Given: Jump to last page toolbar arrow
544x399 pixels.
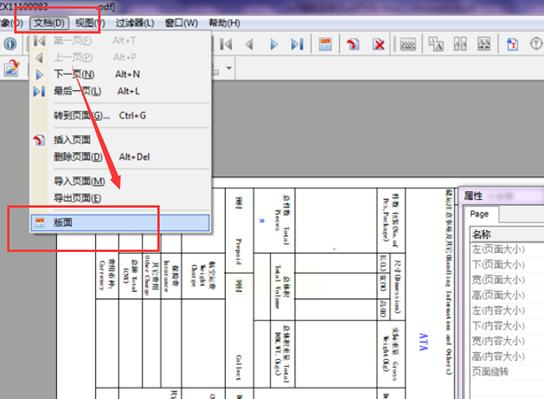Looking at the screenshot, I should click(x=297, y=44).
